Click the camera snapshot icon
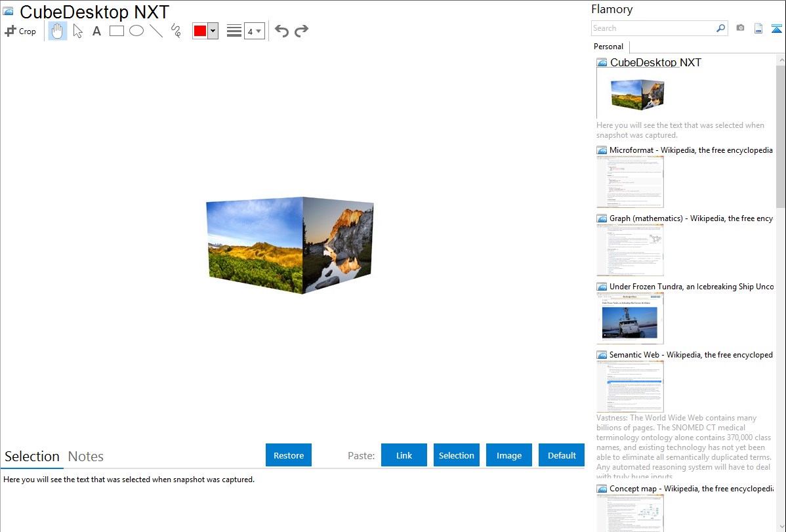786x532 pixels. 740,28
